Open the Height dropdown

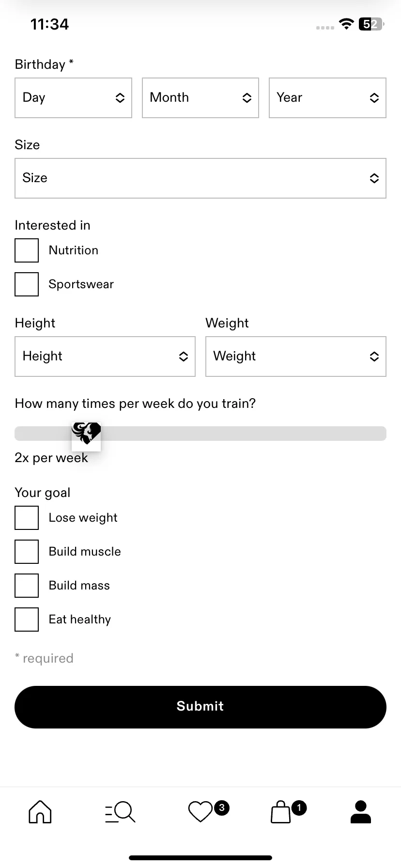pyautogui.click(x=105, y=356)
